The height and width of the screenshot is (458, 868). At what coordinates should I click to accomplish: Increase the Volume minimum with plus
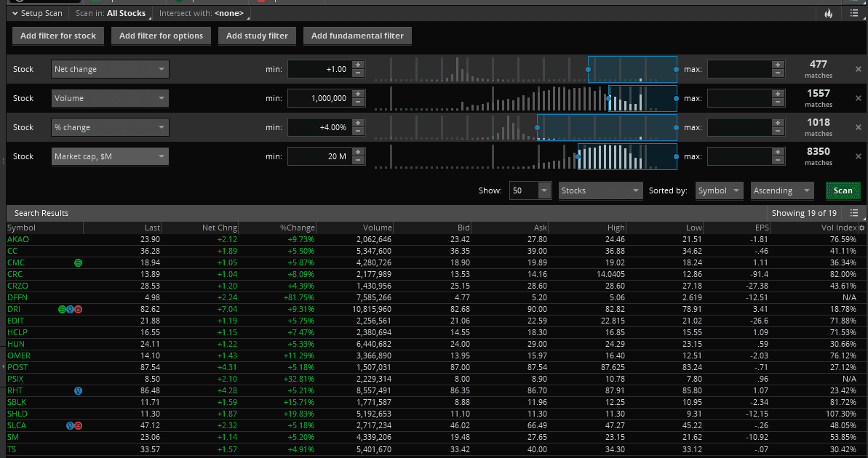358,94
